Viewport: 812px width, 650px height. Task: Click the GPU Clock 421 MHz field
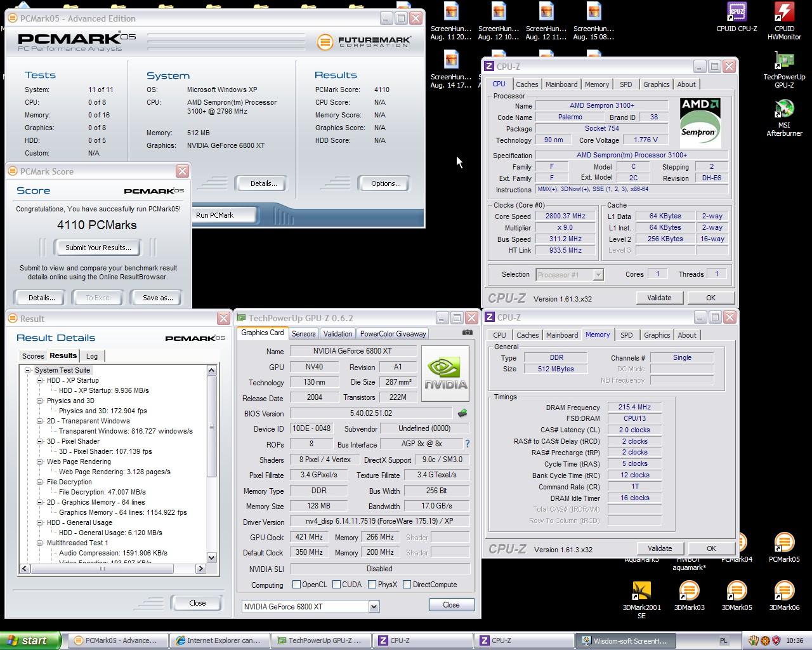[309, 537]
